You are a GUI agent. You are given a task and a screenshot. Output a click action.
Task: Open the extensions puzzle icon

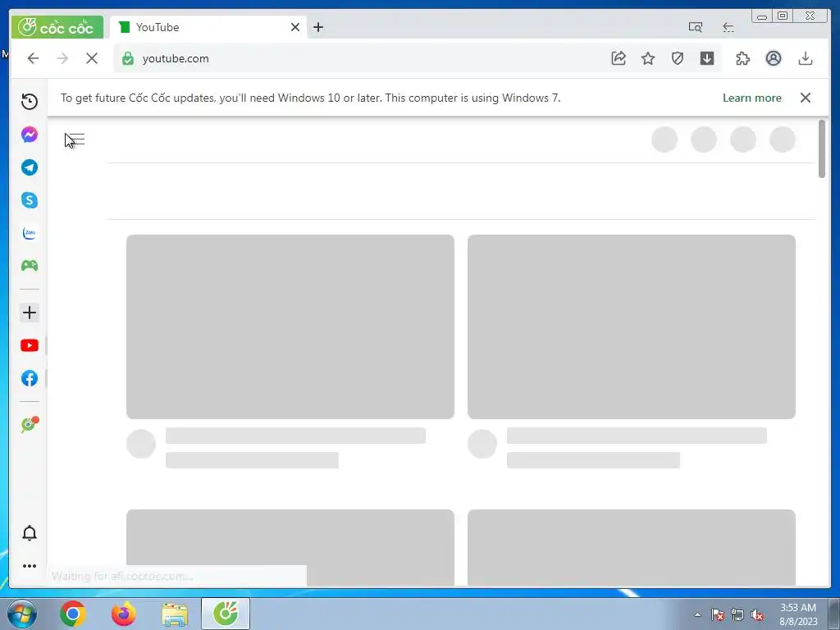pyautogui.click(x=742, y=58)
